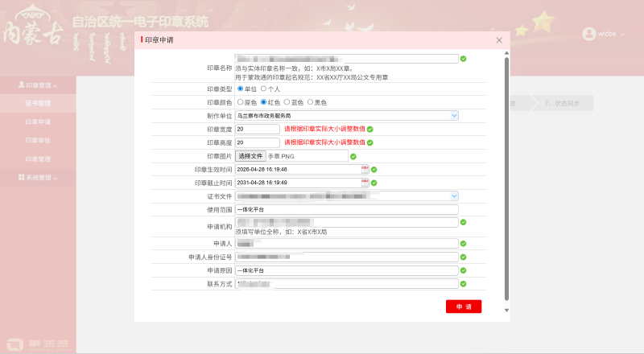Click green check icon beside 联系方式
The height and width of the screenshot is (354, 644).
coord(463,284)
